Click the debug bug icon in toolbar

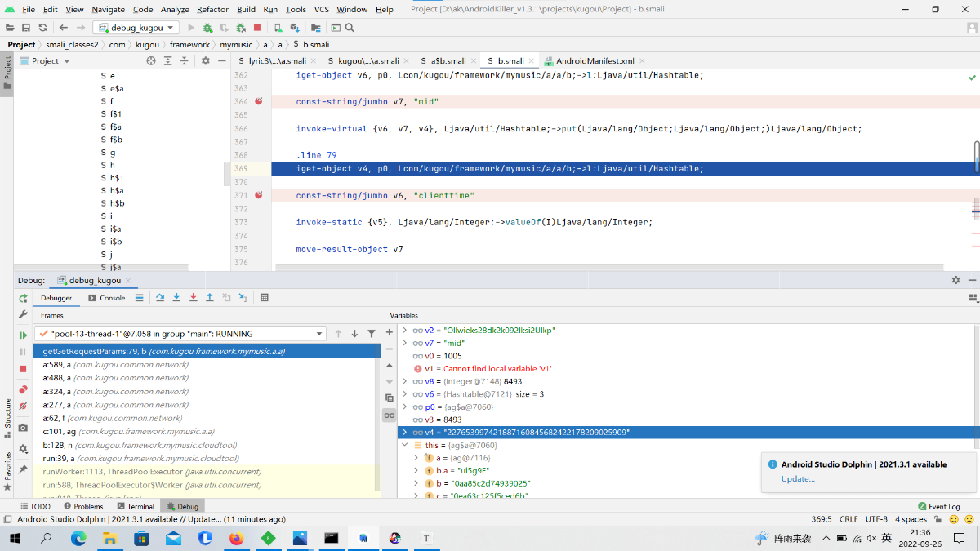tap(208, 28)
